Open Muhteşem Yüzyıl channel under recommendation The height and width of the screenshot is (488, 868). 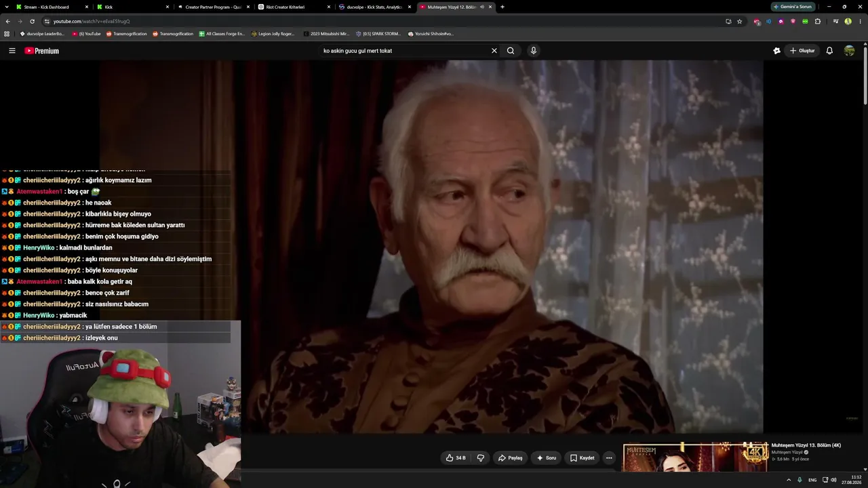point(787,452)
